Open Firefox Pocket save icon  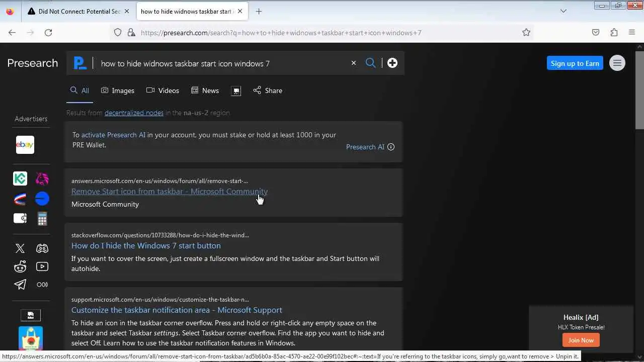tap(596, 32)
